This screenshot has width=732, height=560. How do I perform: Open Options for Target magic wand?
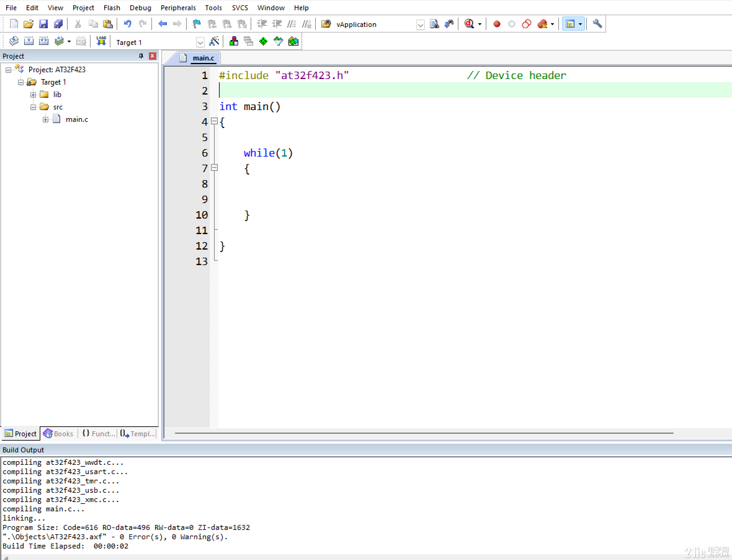(x=214, y=42)
